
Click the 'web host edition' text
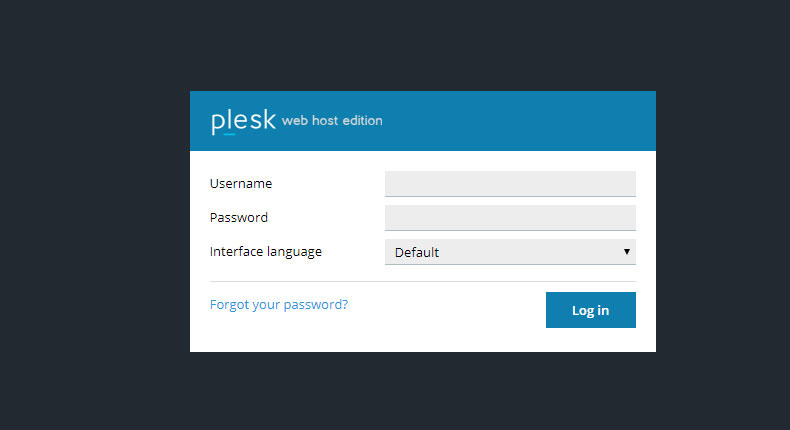pos(332,121)
